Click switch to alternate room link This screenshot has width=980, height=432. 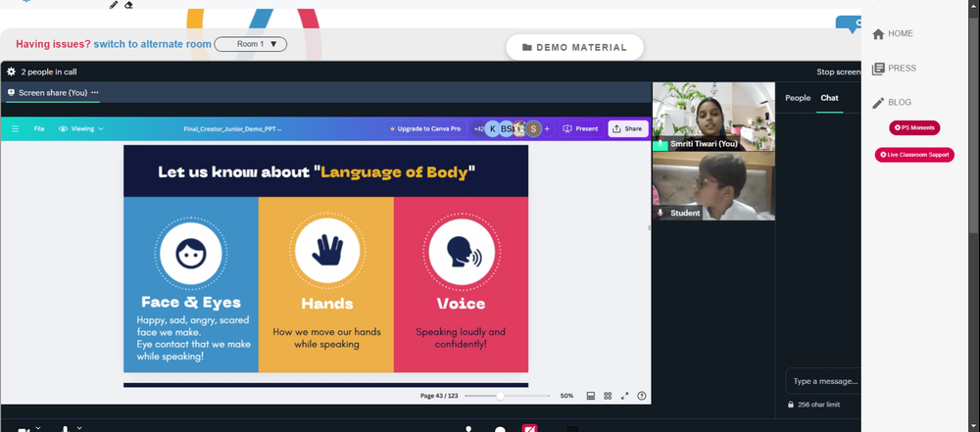(153, 44)
